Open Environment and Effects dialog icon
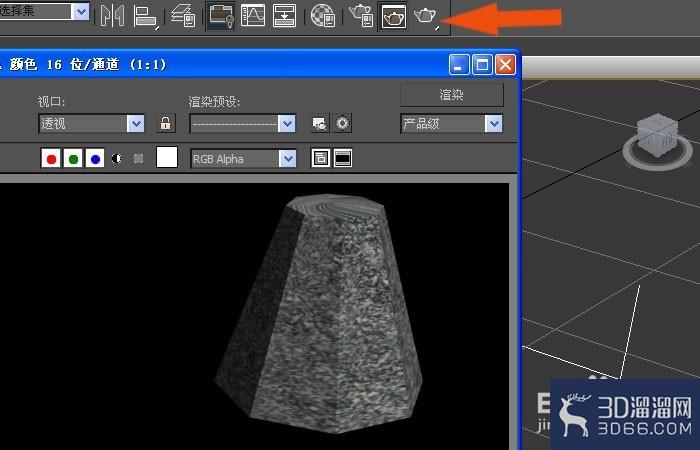 coord(342,123)
